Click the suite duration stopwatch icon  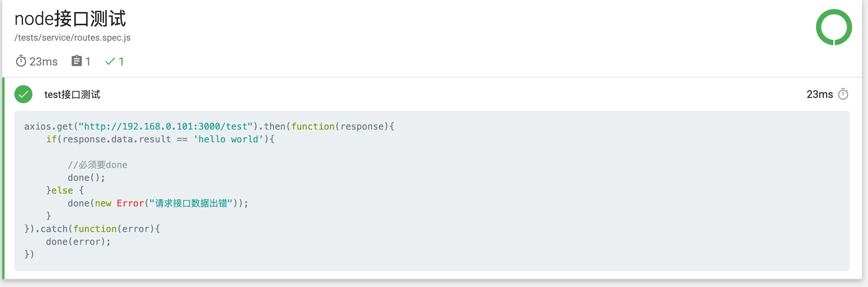[21, 61]
